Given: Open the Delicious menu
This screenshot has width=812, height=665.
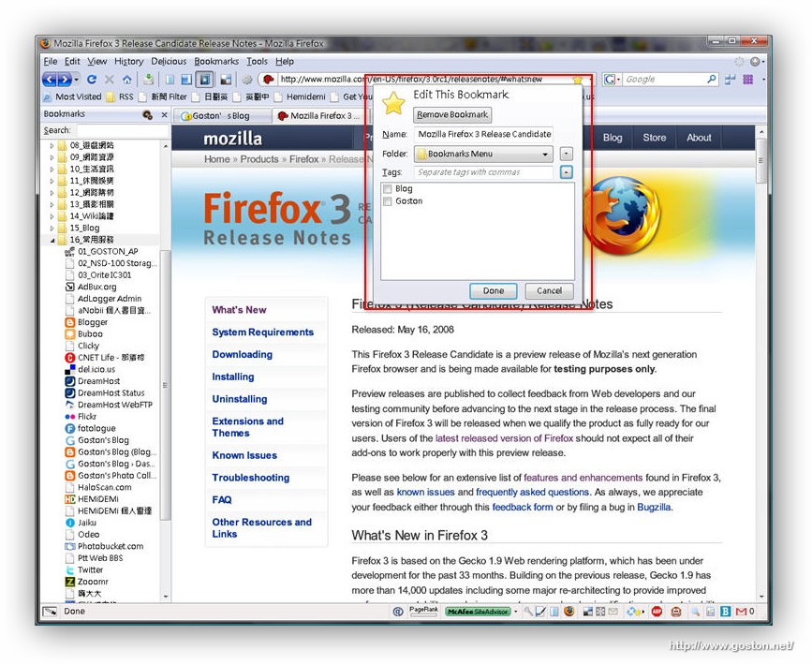Looking at the screenshot, I should tap(169, 62).
